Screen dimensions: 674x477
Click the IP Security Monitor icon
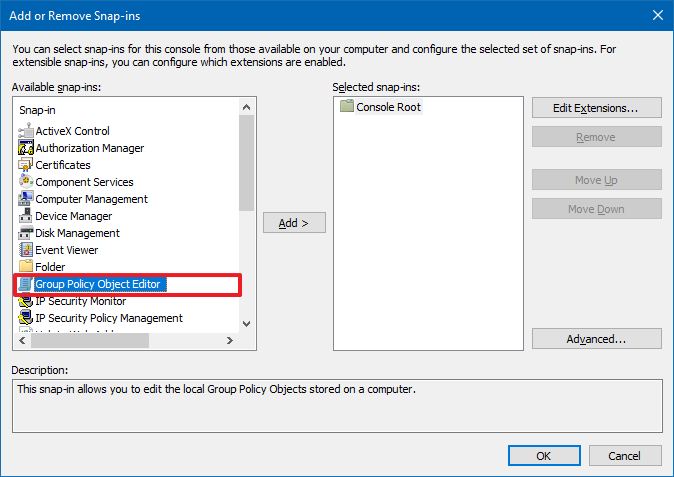(26, 301)
